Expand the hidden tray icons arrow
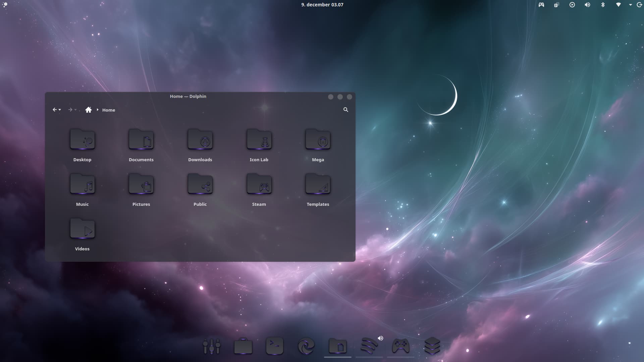The image size is (644, 362). [x=630, y=5]
